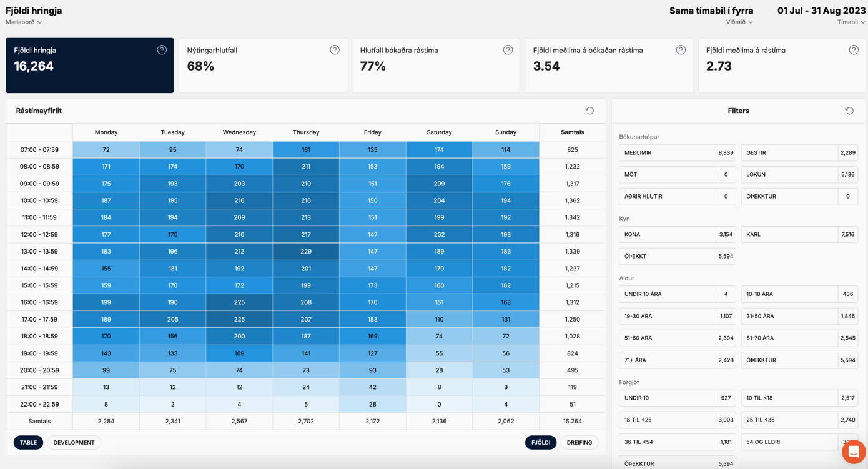Viewport: 868px width, 469px height.
Task: Open the Tímabil date range dropdown
Action: point(851,22)
